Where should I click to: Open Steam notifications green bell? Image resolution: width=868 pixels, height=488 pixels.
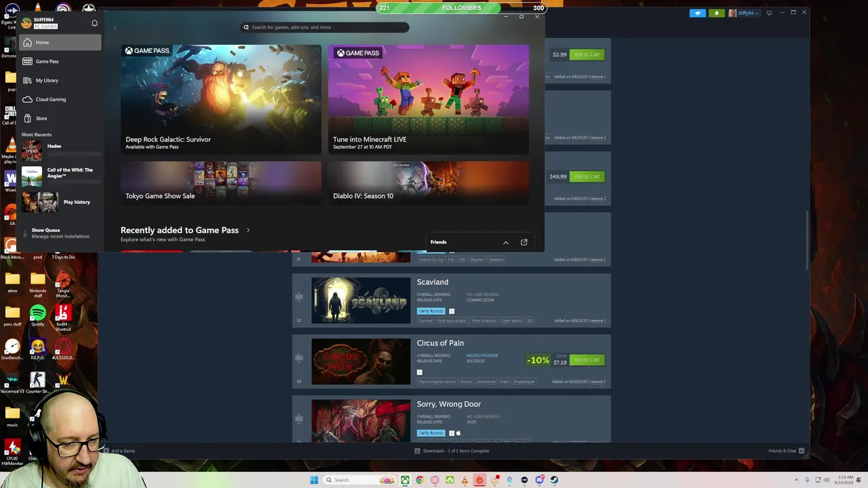717,13
